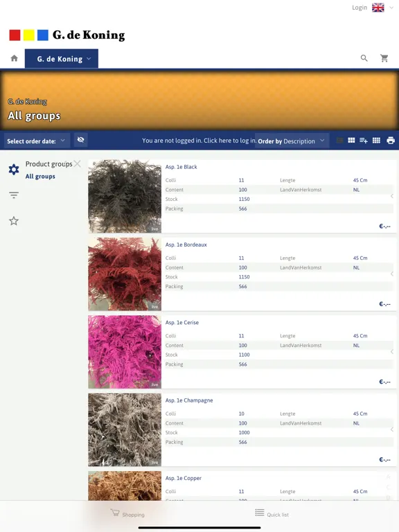Click stock value 1000 for Champagne
The image size is (399, 532).
pyautogui.click(x=244, y=432)
